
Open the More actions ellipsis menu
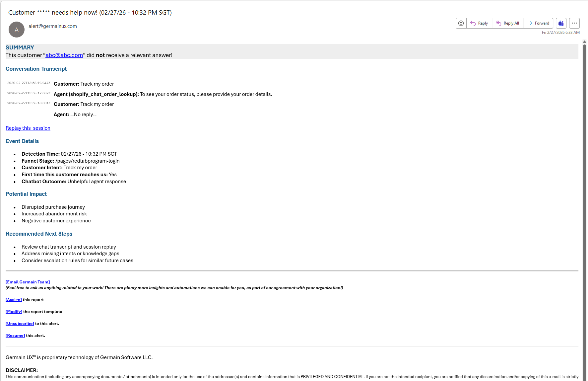(x=574, y=23)
